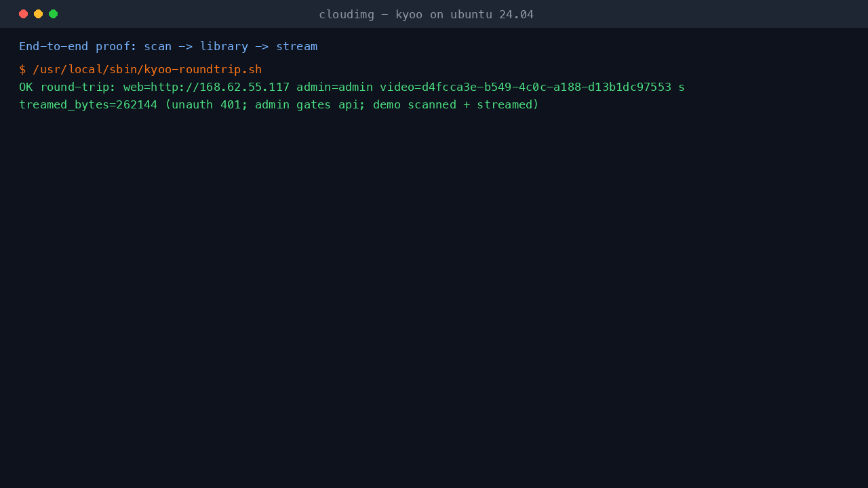Click the window title 'cloudimg — kyoo on ubuntu 24.04'
Image resolution: width=868 pixels, height=488 pixels.
[426, 14]
